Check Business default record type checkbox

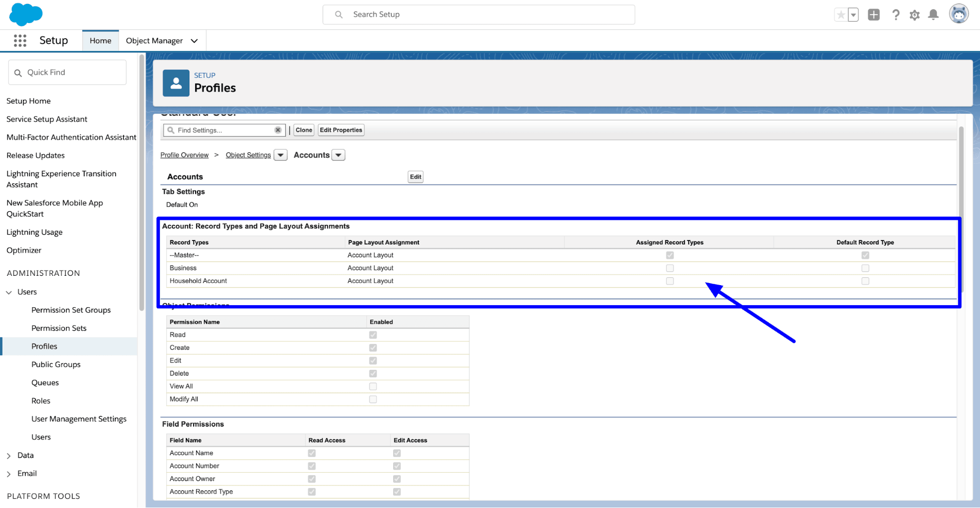[x=865, y=268]
